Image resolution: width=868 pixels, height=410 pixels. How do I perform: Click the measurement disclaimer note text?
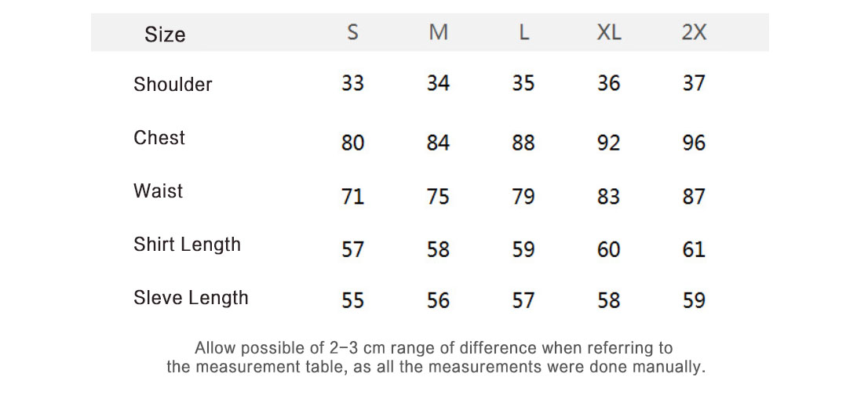[436, 357]
